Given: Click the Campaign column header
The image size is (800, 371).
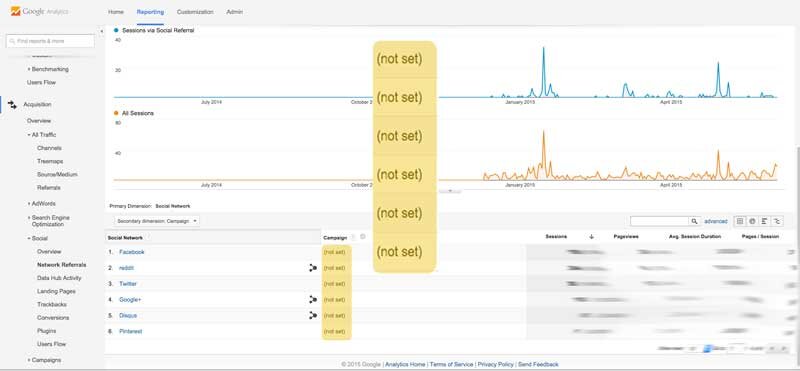Looking at the screenshot, I should click(x=335, y=238).
